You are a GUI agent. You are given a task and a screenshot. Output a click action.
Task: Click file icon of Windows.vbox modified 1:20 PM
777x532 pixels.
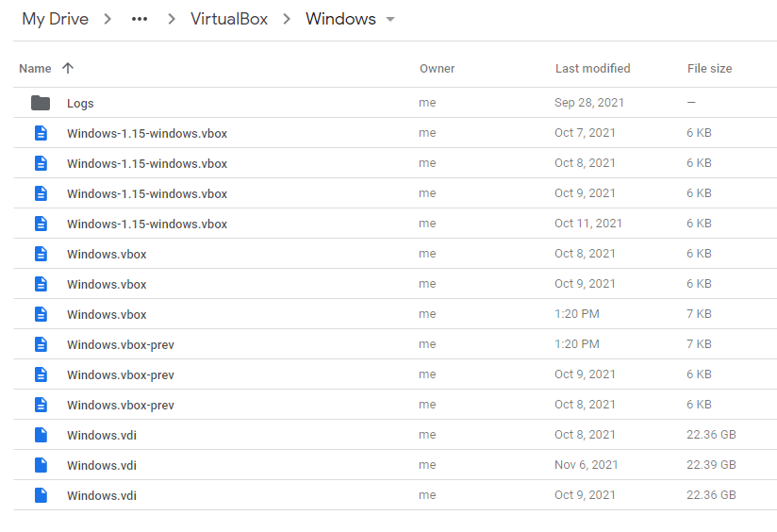pos(41,314)
